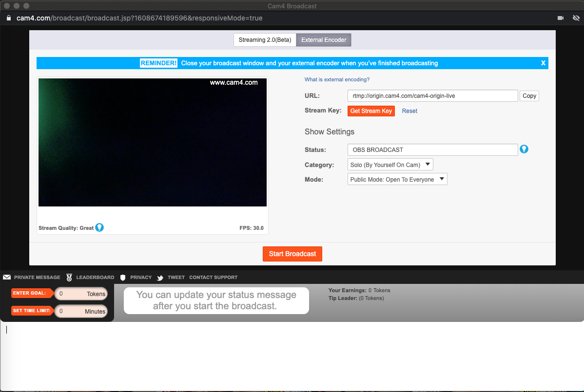The width and height of the screenshot is (584, 392).
Task: Click the Privacy shield icon
Action: point(123,278)
